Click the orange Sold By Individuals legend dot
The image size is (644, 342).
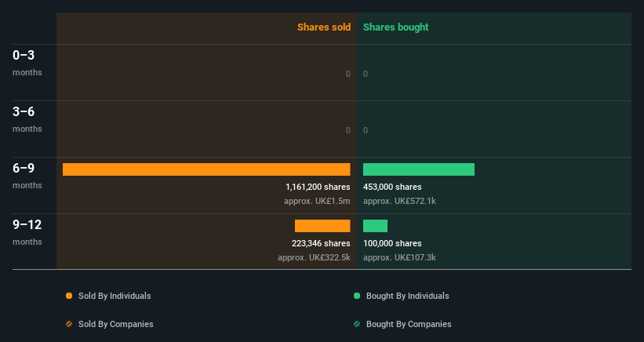69,296
